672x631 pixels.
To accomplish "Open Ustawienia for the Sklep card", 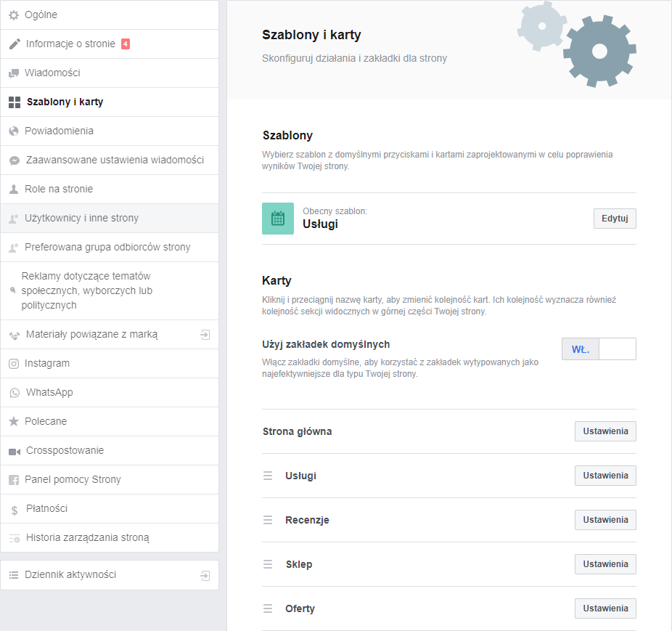I will tap(605, 564).
